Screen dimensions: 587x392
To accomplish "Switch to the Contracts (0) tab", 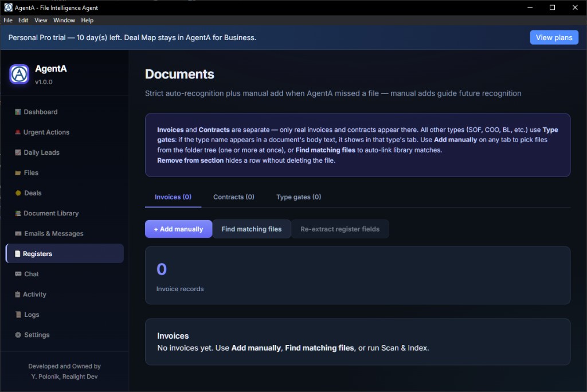I will pyautogui.click(x=234, y=197).
